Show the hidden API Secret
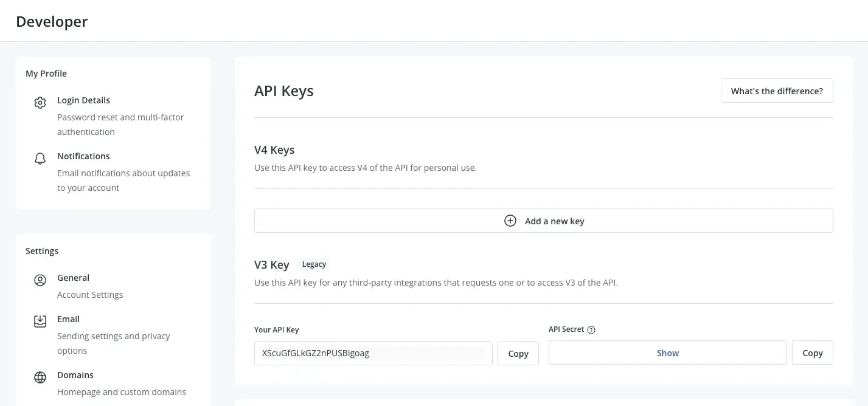The height and width of the screenshot is (406, 868). [668, 353]
